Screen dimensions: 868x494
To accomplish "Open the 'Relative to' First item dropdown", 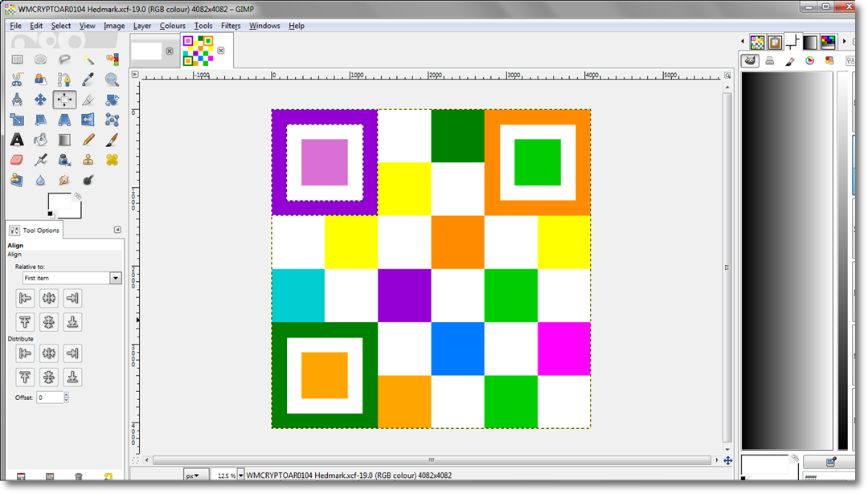I will (x=72, y=278).
